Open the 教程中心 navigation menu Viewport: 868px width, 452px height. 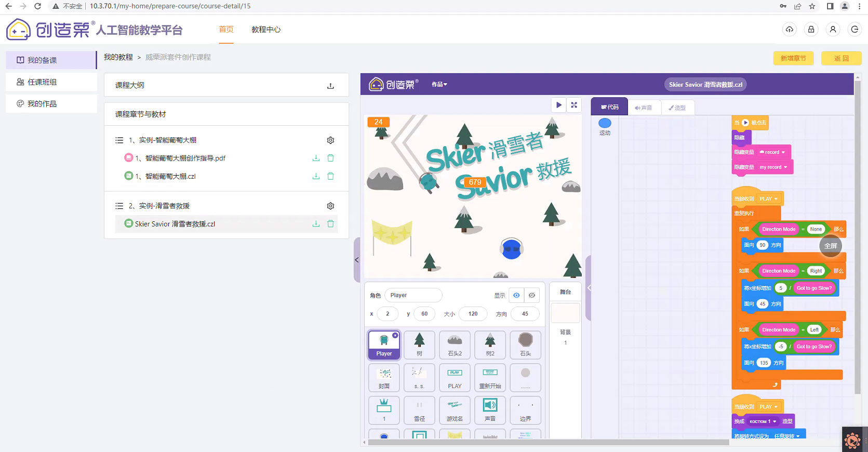pyautogui.click(x=266, y=30)
